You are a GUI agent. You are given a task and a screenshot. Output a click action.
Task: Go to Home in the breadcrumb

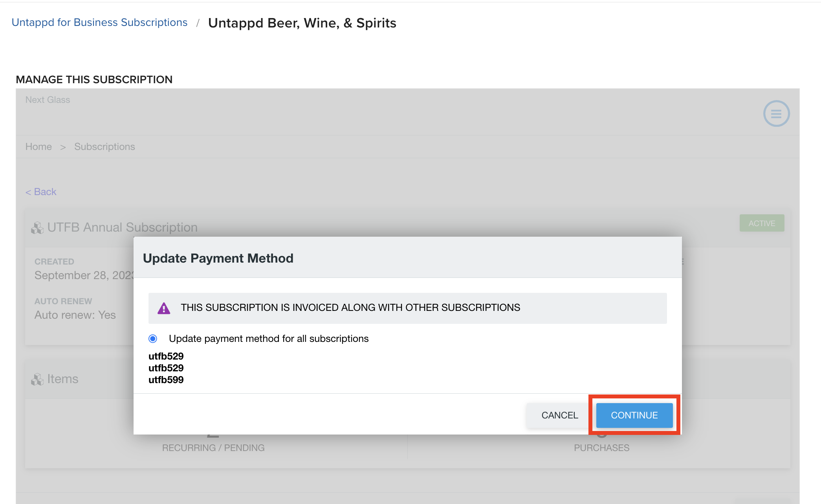point(38,146)
